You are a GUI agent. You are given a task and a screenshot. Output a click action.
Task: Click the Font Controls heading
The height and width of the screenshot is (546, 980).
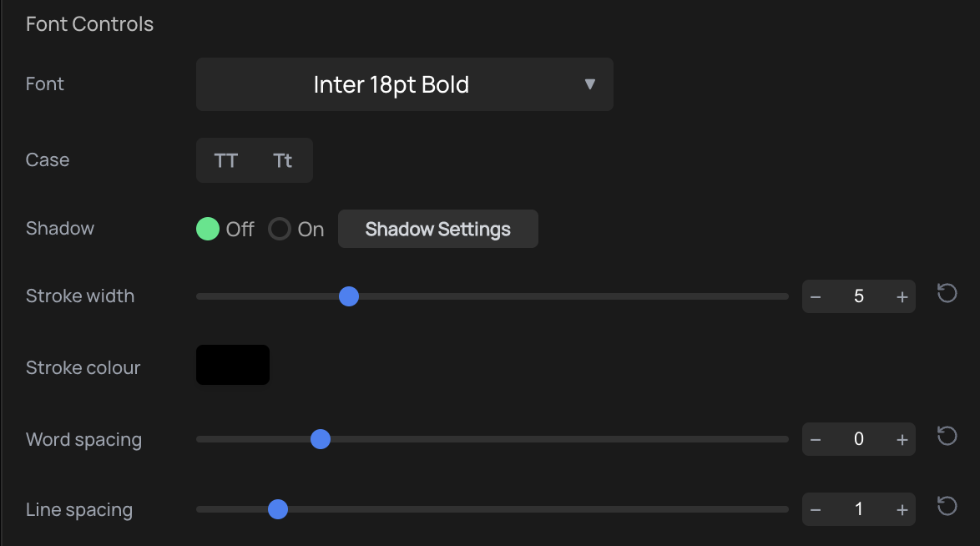pyautogui.click(x=89, y=23)
